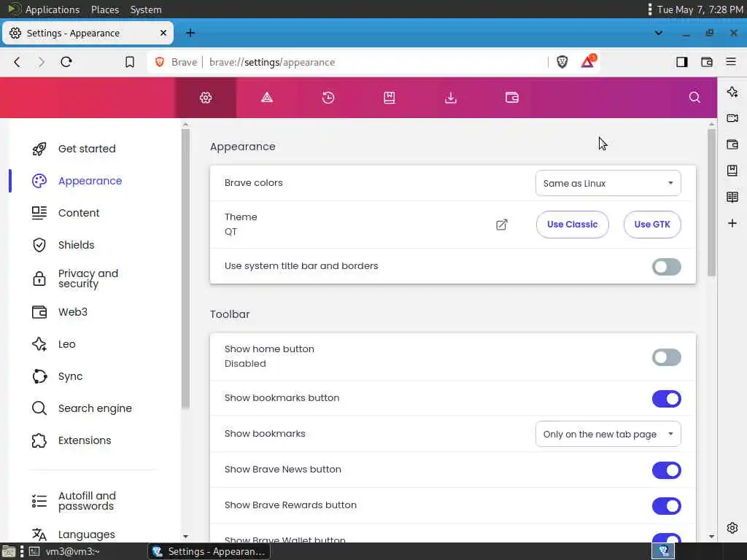
Task: Close the Settings - Appearance tab
Action: [x=163, y=33]
